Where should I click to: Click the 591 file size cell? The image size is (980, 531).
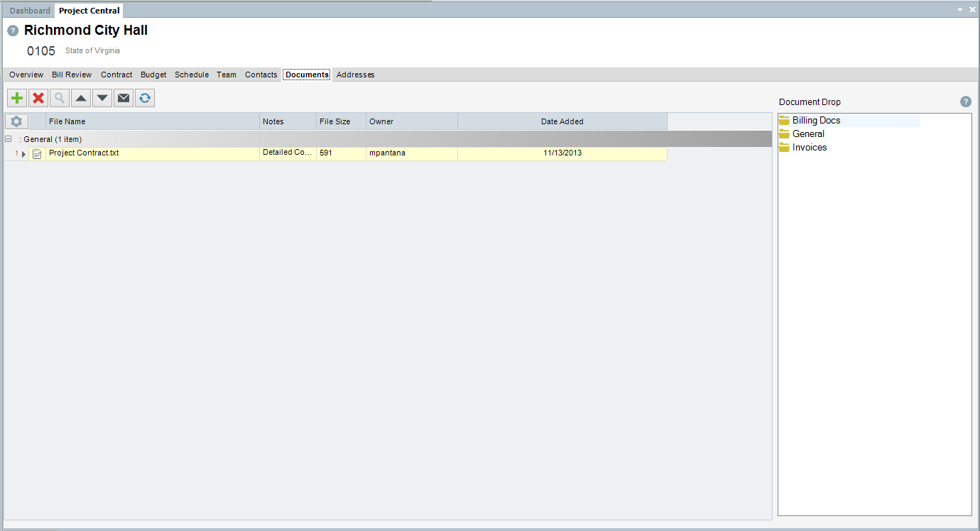(x=341, y=153)
